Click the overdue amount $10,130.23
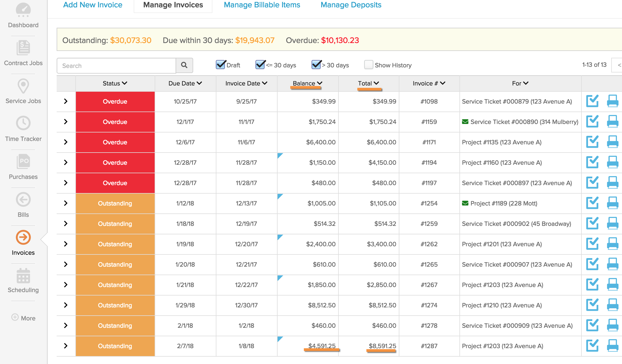This screenshot has width=622, height=364. (x=340, y=40)
